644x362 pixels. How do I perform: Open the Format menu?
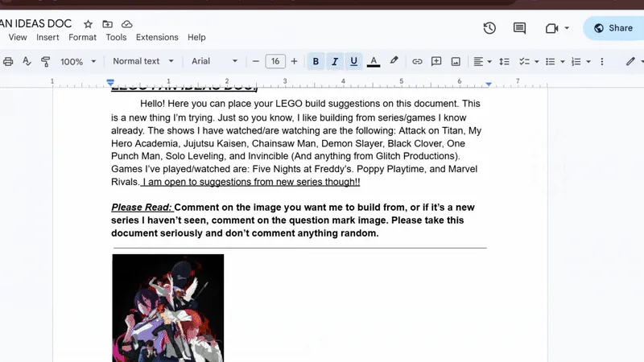point(82,37)
